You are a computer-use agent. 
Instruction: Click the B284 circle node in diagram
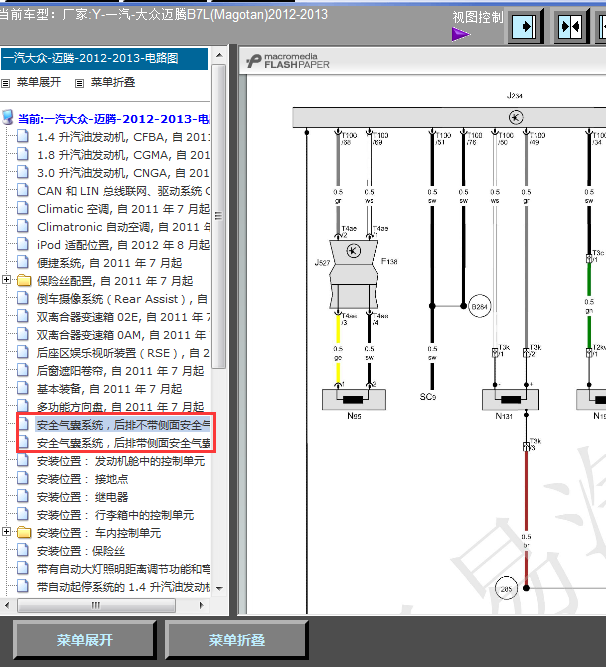tap(480, 306)
